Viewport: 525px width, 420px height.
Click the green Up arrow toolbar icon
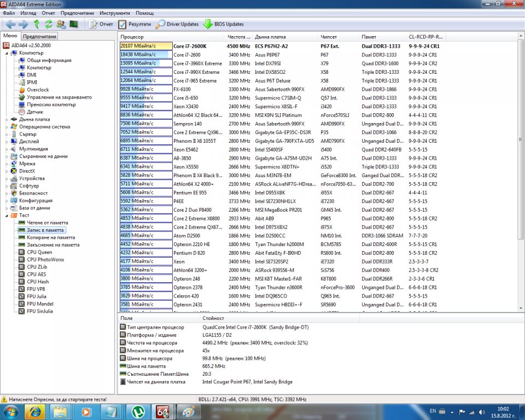[x=37, y=24]
